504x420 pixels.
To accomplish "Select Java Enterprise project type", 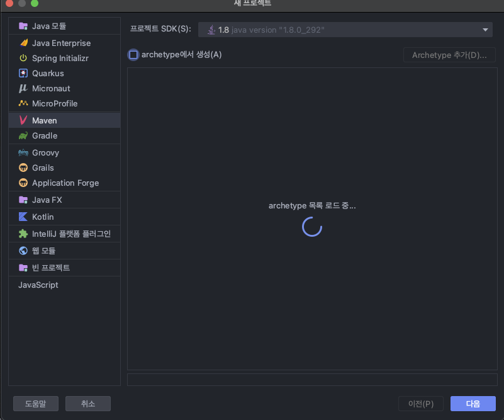I will pyautogui.click(x=65, y=43).
